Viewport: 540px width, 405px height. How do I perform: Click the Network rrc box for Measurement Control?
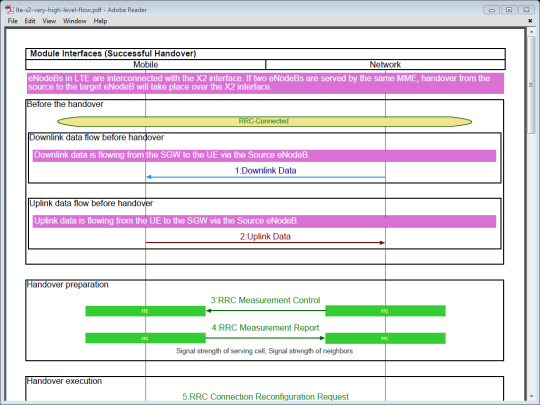tap(385, 311)
